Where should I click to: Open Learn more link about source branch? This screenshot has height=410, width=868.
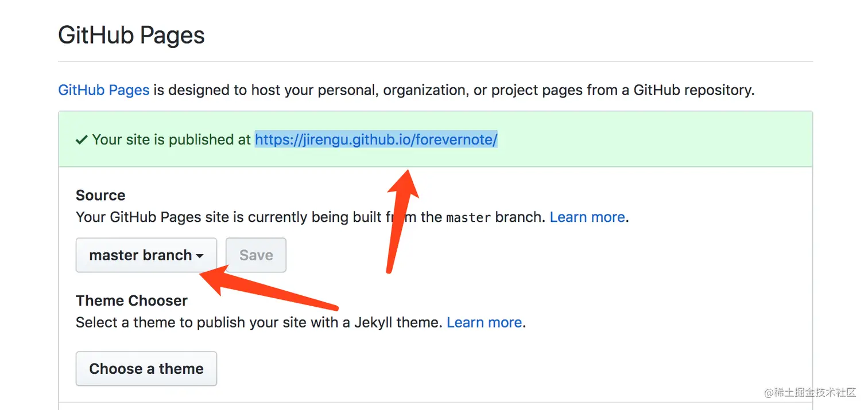587,217
